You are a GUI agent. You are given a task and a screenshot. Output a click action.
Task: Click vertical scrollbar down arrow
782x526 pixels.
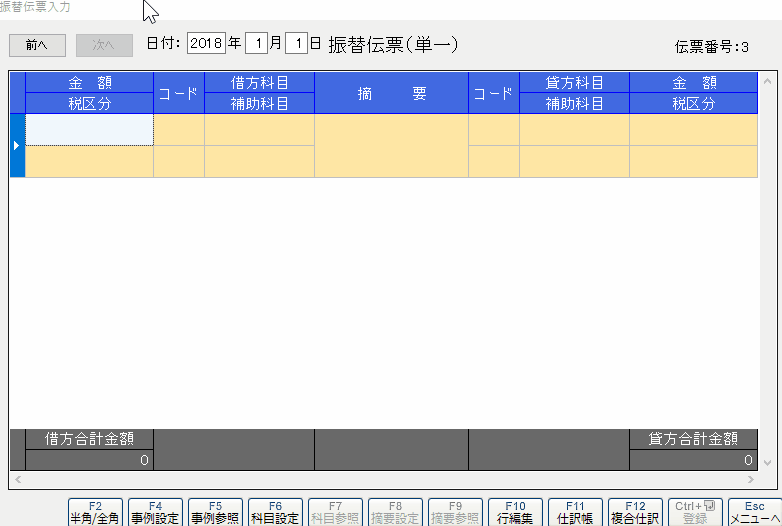pos(766,460)
